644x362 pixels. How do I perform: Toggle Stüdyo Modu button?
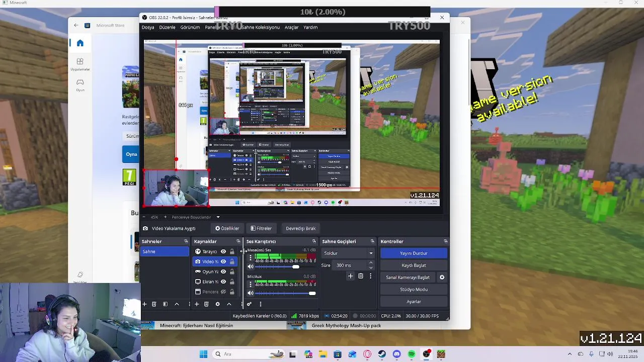pyautogui.click(x=414, y=290)
